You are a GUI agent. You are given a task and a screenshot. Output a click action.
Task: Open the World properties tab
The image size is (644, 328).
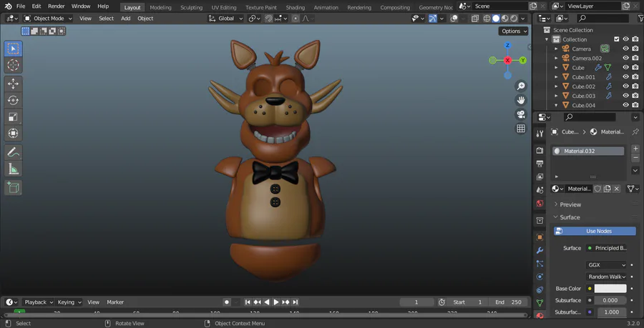click(540, 204)
